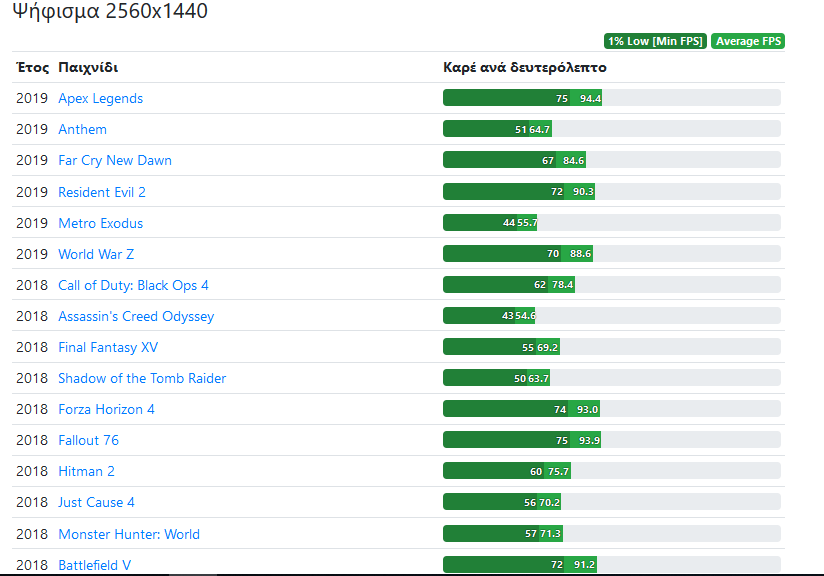The height and width of the screenshot is (576, 824).
Task: Click the Battlefield V 91.2 value
Action: 584,564
